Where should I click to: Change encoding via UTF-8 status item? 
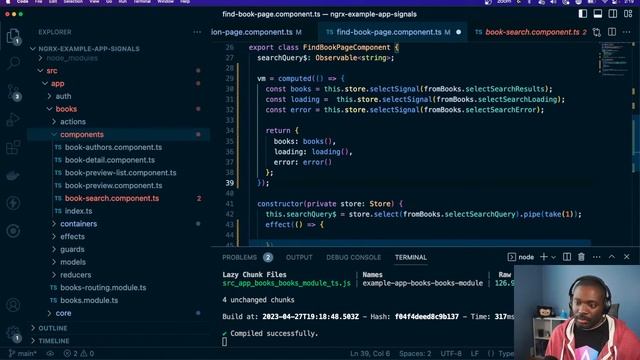[451, 353]
